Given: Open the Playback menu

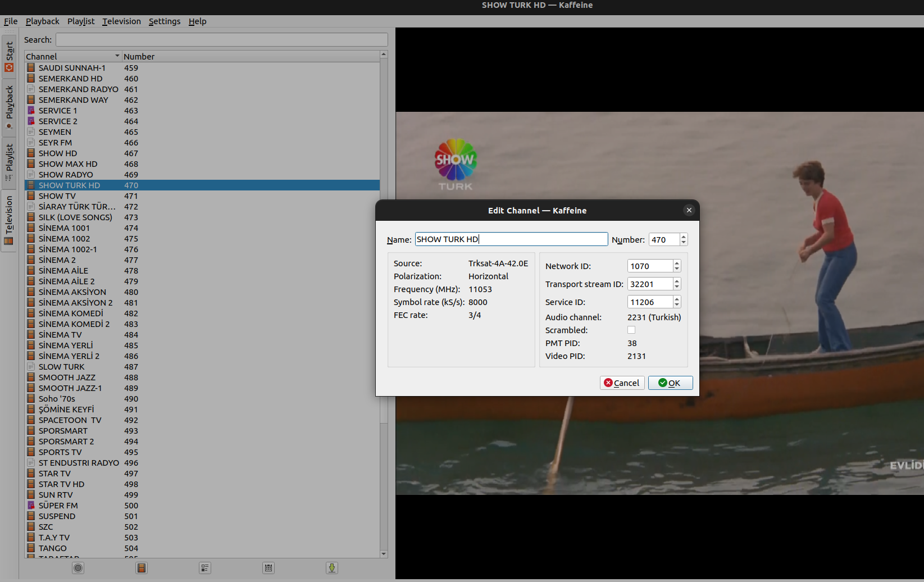Looking at the screenshot, I should (42, 21).
